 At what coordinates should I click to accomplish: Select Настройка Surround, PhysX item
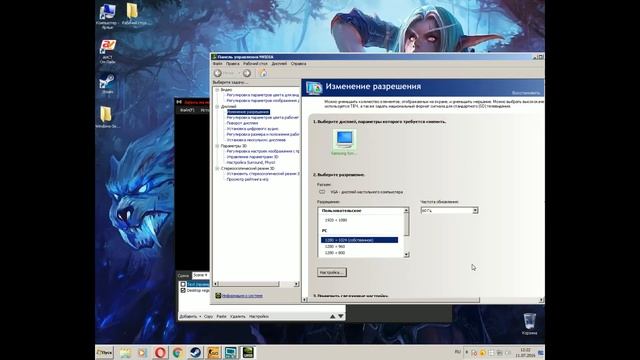[251, 162]
